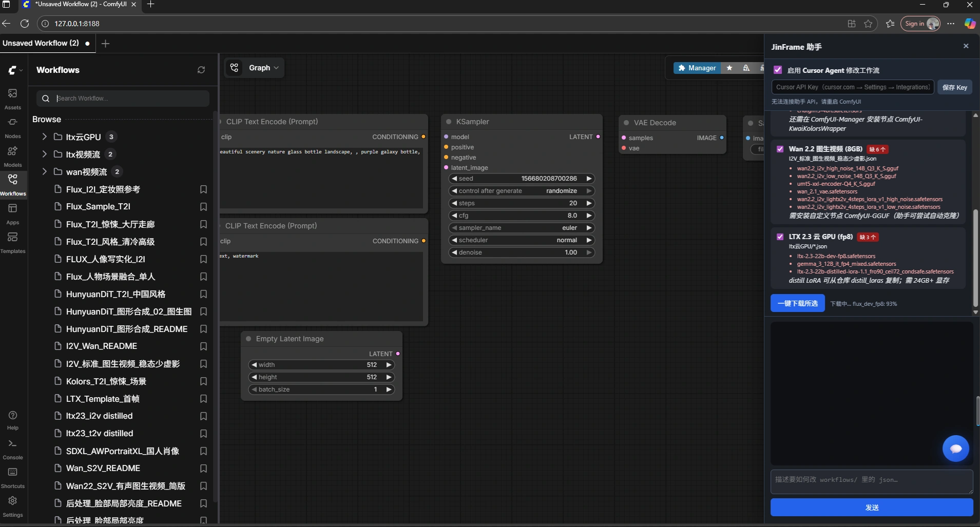This screenshot has height=527, width=980.
Task: Send the message with 发送 button
Action: pyautogui.click(x=872, y=508)
